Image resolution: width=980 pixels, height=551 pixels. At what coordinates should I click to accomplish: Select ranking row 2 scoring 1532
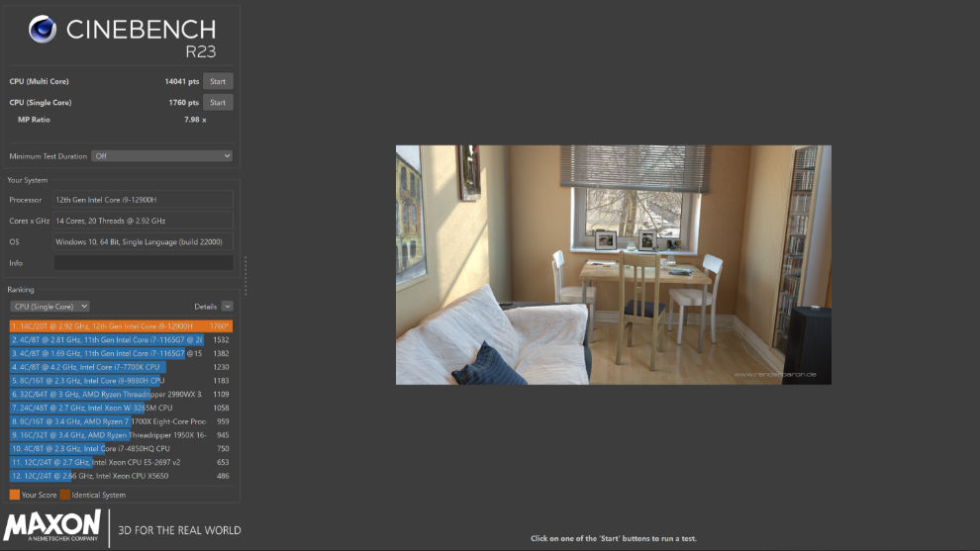[121, 340]
